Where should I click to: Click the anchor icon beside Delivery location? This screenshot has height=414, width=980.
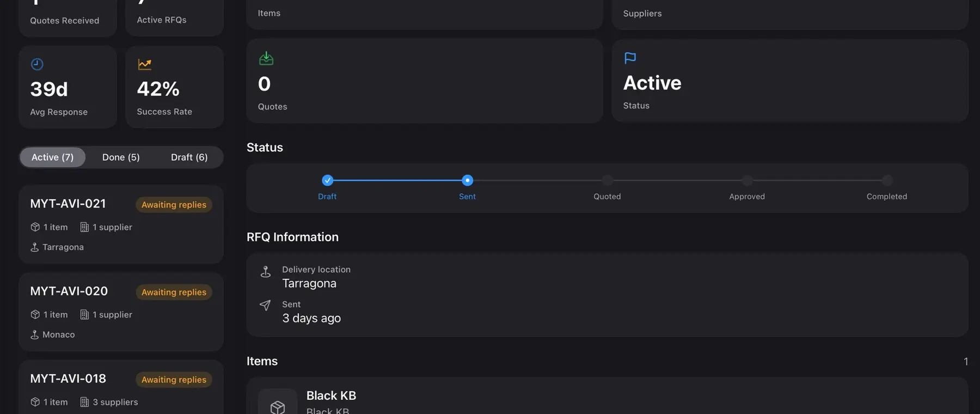point(266,271)
